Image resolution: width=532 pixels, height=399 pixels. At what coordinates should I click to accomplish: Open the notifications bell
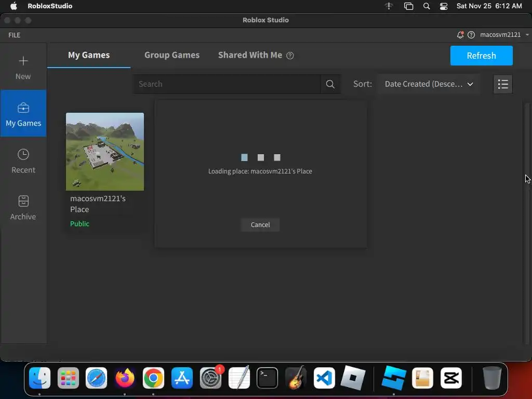pos(460,35)
